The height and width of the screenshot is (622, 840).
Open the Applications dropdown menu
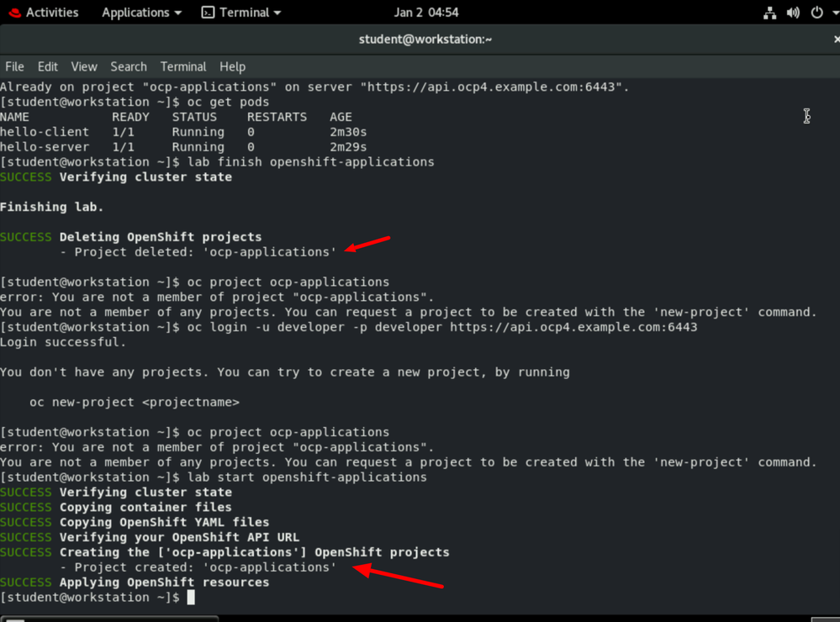coord(141,13)
